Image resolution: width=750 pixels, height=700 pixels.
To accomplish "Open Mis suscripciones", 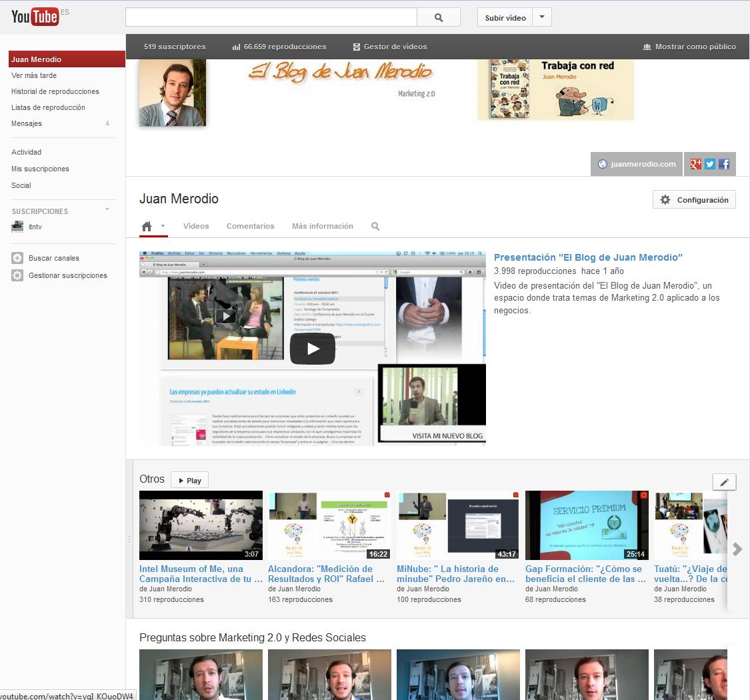I will [40, 169].
